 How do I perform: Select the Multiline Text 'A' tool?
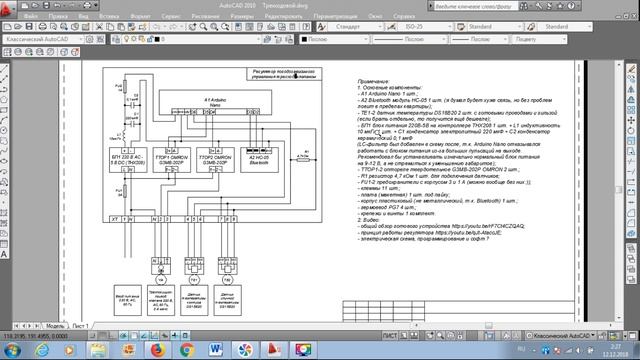pyautogui.click(x=4, y=254)
